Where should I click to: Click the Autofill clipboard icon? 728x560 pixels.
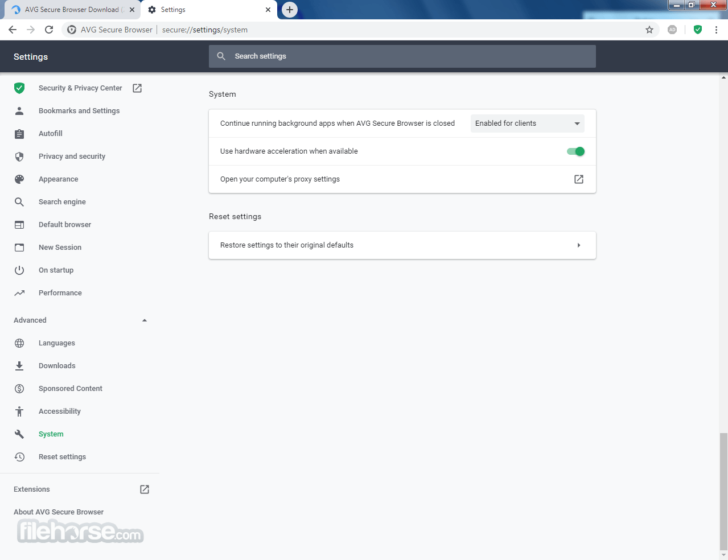(x=19, y=134)
